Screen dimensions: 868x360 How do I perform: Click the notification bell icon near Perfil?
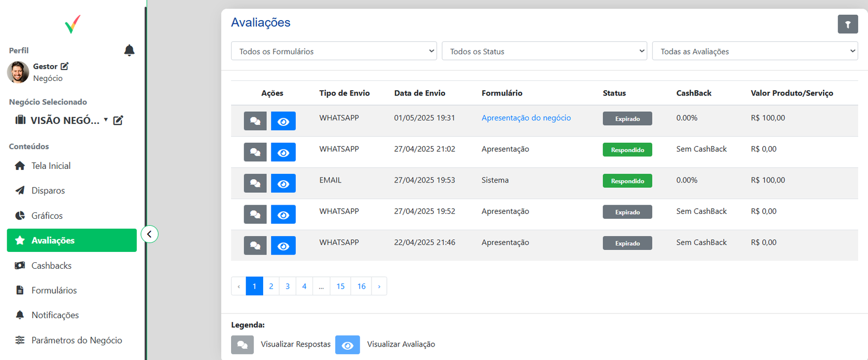click(129, 50)
